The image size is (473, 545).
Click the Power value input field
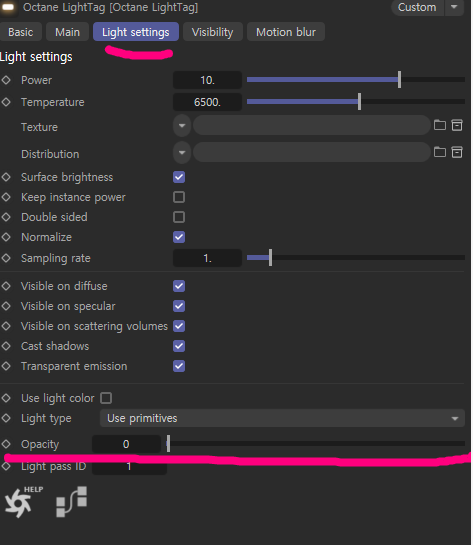207,80
